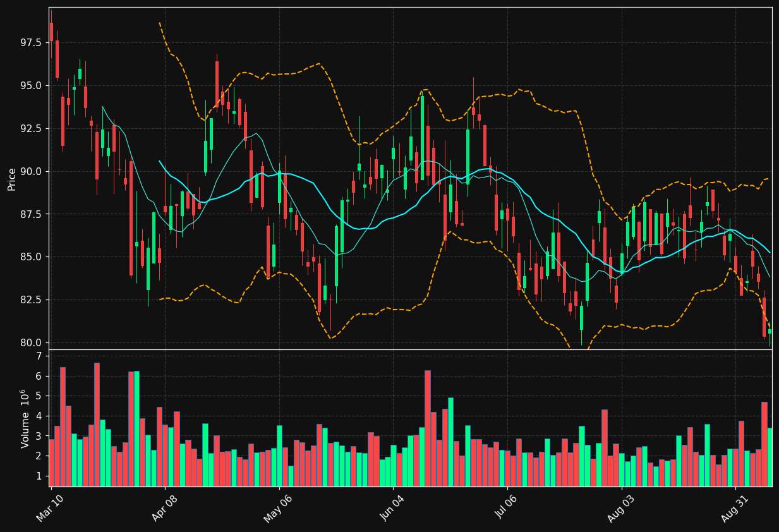Select the 85.0 price value
Viewport: 779px width, 532px height.
tap(30, 258)
